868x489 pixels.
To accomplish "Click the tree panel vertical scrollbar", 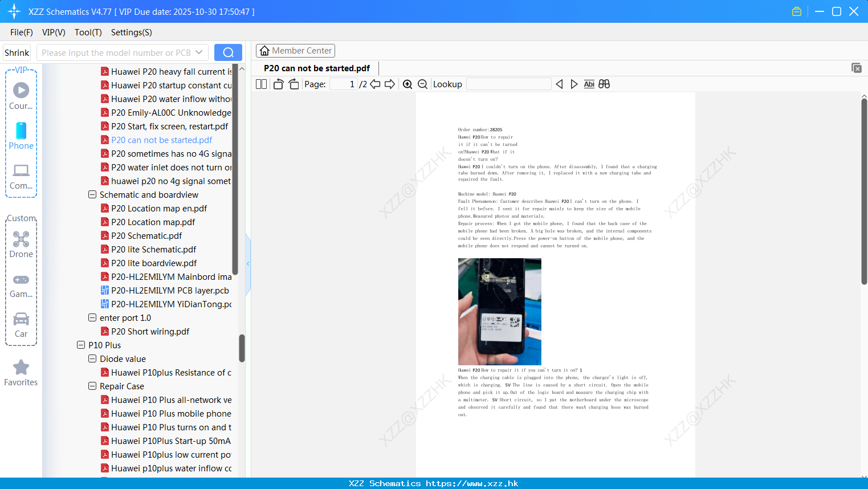I will point(242,348).
